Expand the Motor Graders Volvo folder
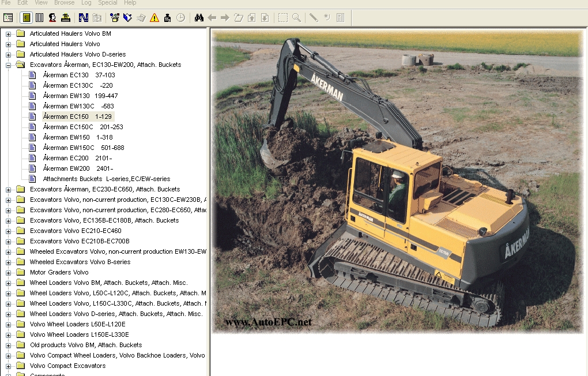 [8, 273]
